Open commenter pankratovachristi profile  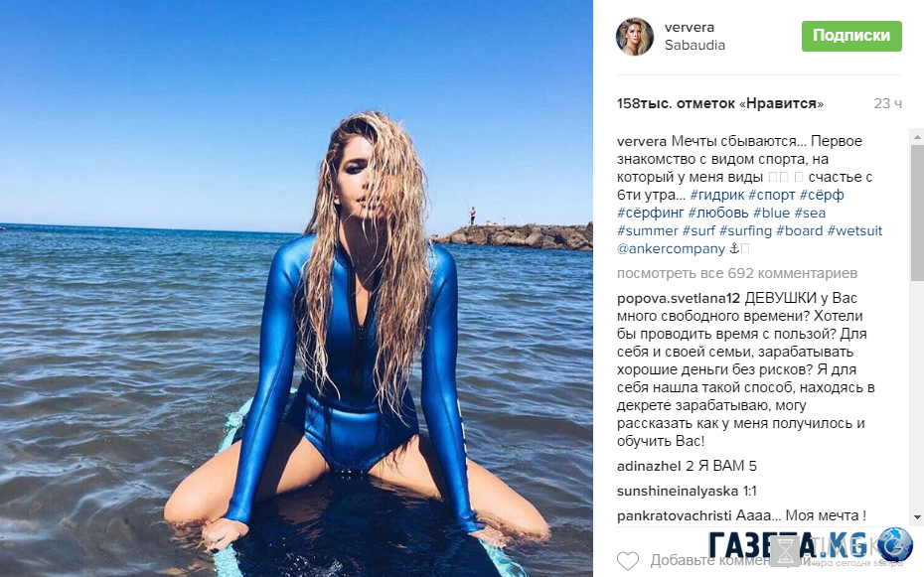point(675,515)
